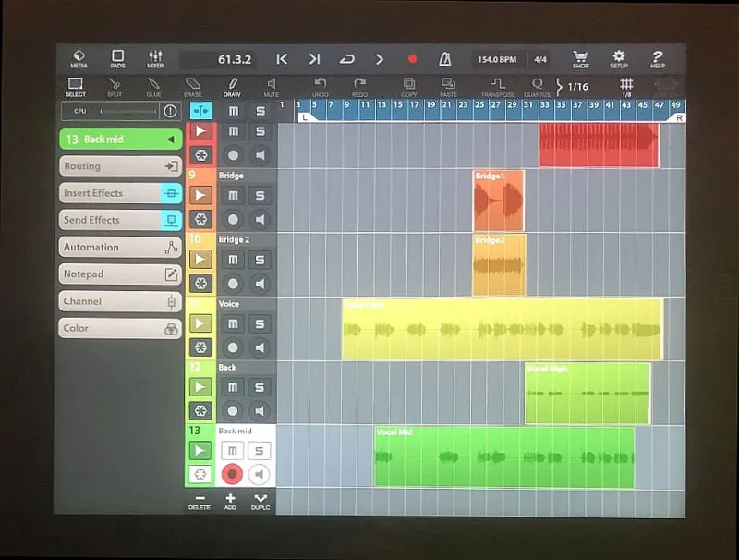Disable record arm on Back mid track

tap(233, 475)
